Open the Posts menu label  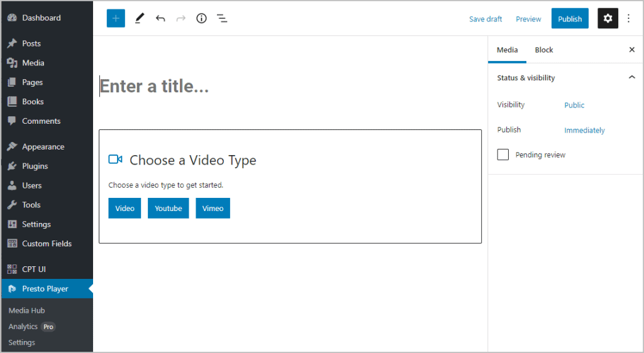click(x=31, y=43)
